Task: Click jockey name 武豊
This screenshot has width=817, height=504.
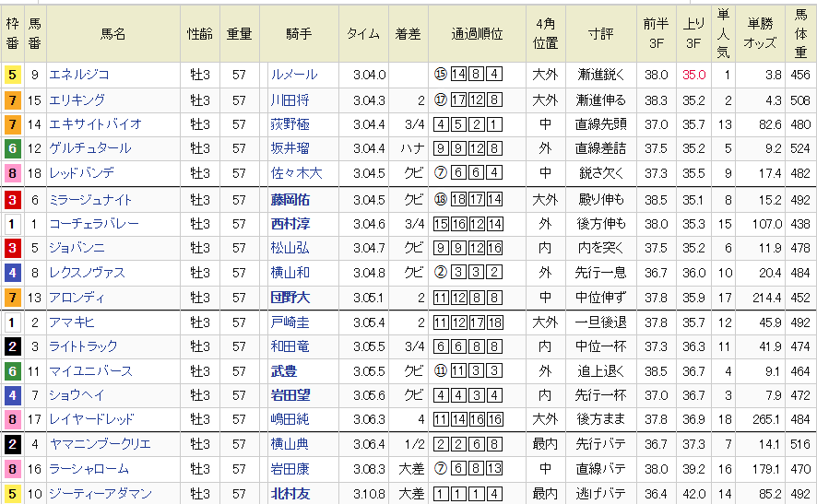Action: (284, 370)
